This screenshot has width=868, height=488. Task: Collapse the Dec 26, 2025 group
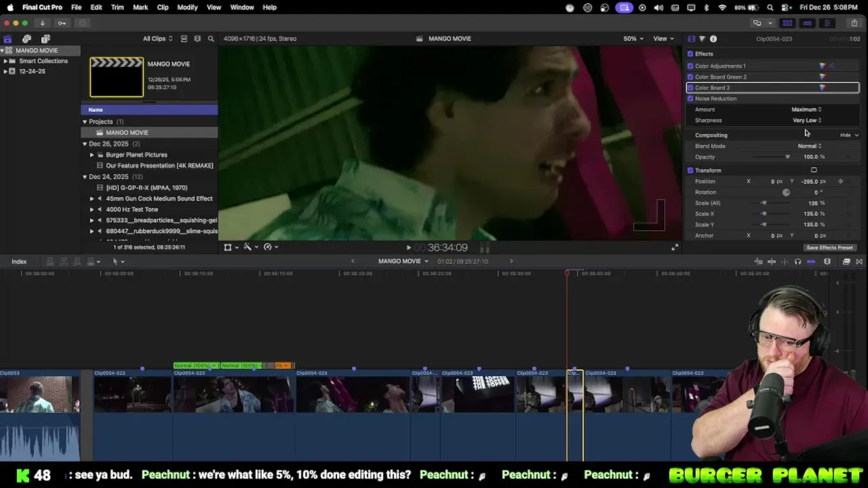tap(85, 144)
